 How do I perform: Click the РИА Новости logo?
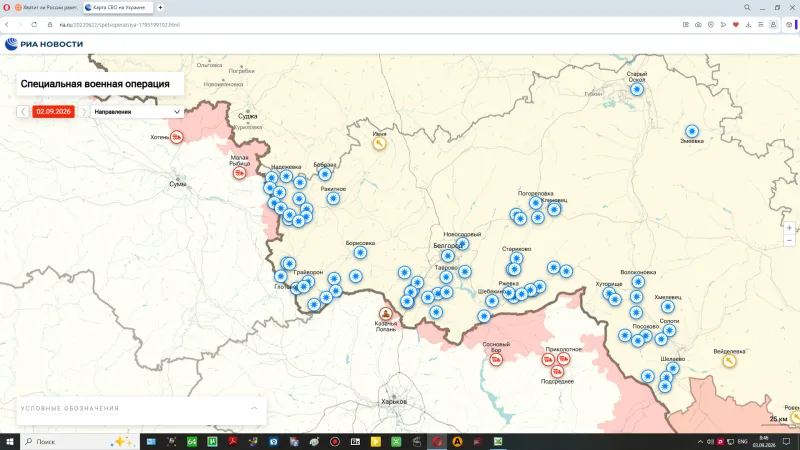tap(44, 44)
